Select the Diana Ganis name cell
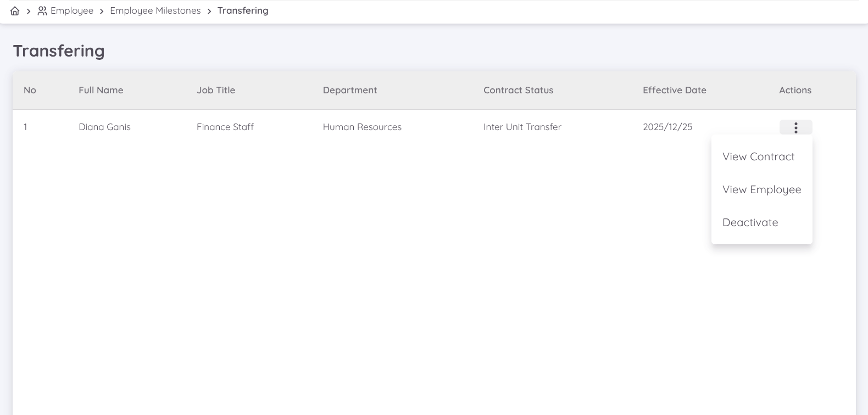This screenshot has width=868, height=415. (104, 127)
